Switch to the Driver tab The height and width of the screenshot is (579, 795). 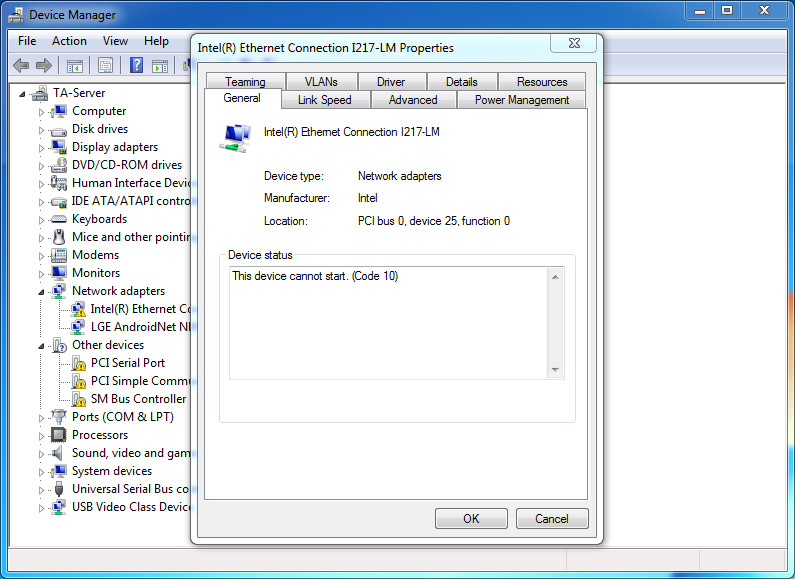[x=391, y=82]
